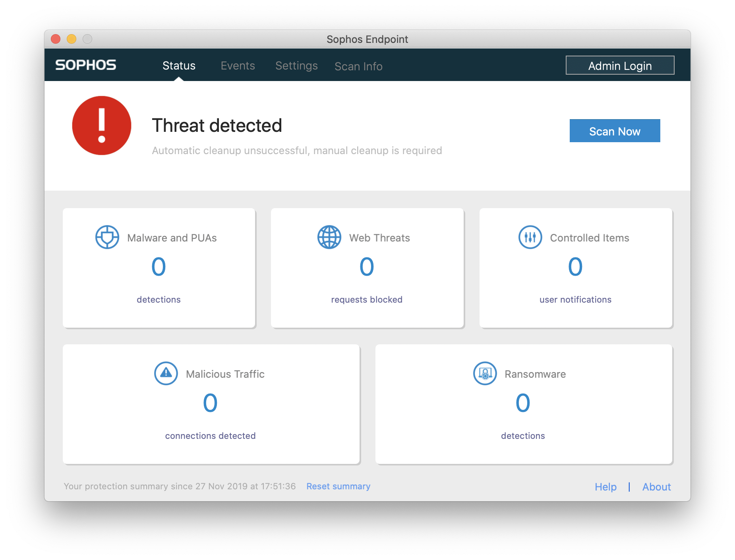This screenshot has width=735, height=560.
Task: Click the 'connections detected' label
Action: (211, 436)
